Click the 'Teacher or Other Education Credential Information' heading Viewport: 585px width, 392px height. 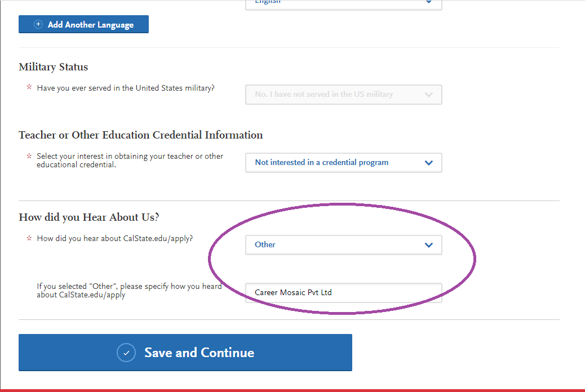point(141,135)
